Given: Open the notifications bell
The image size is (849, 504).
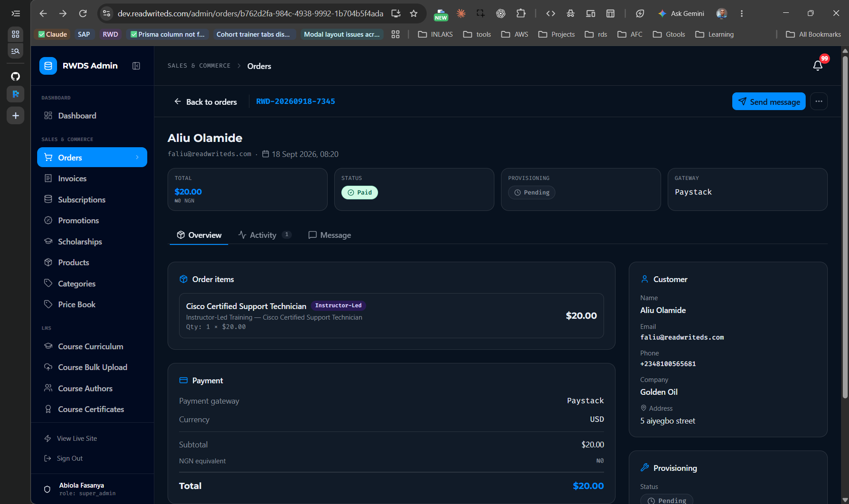Looking at the screenshot, I should click(x=818, y=65).
